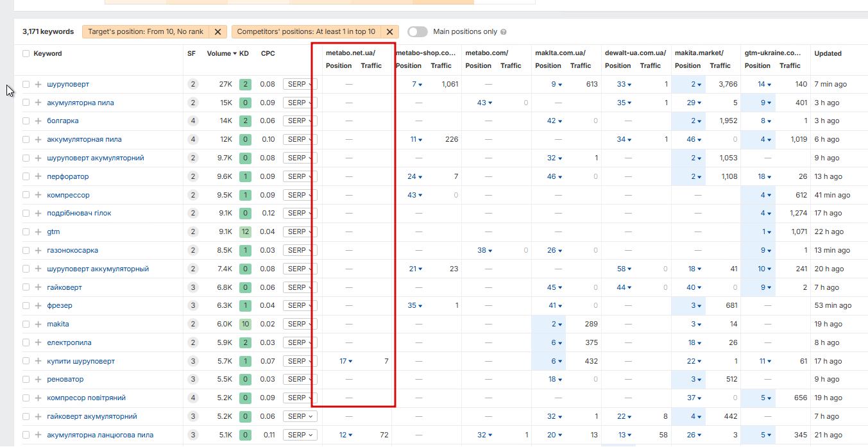Open SERP dropdown for шуруповерт

[x=300, y=84]
